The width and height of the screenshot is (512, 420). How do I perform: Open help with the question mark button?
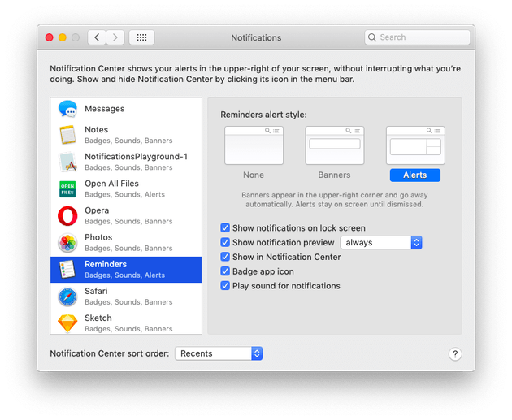pos(455,353)
